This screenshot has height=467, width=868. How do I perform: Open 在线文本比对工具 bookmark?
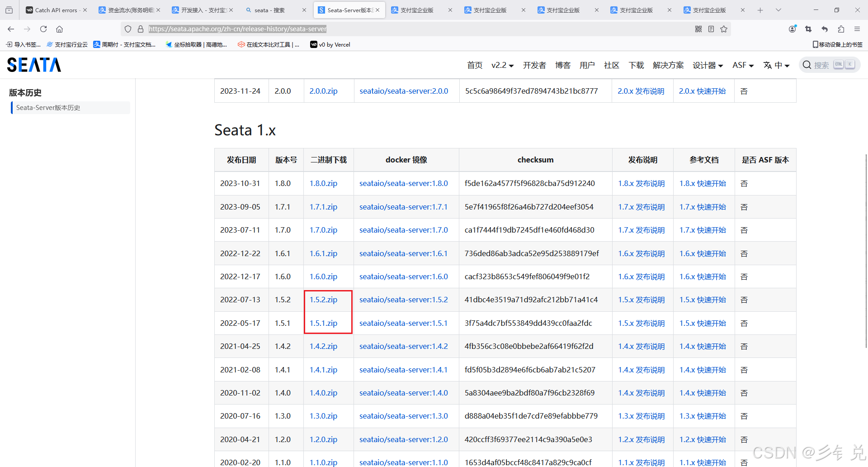click(269, 44)
